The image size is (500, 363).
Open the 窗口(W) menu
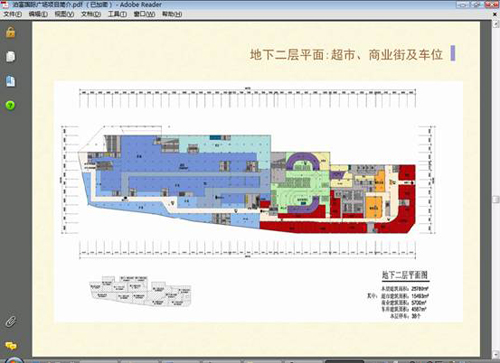[x=144, y=14]
